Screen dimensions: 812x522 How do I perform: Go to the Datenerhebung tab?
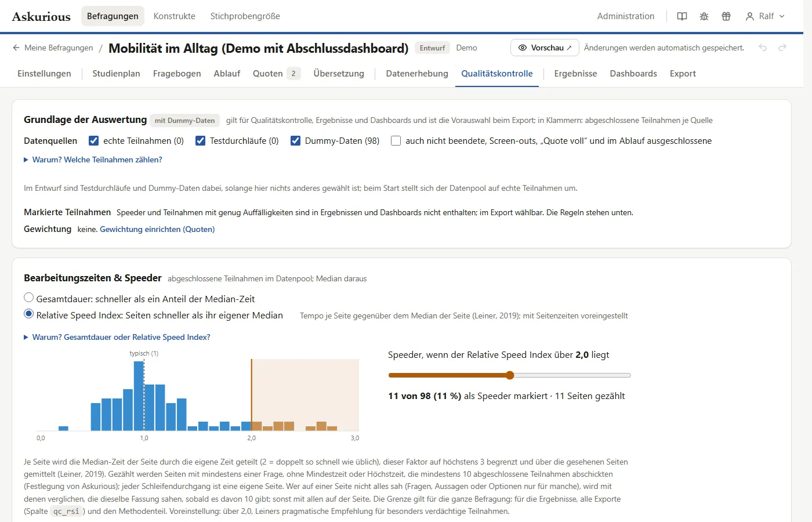[x=417, y=74]
